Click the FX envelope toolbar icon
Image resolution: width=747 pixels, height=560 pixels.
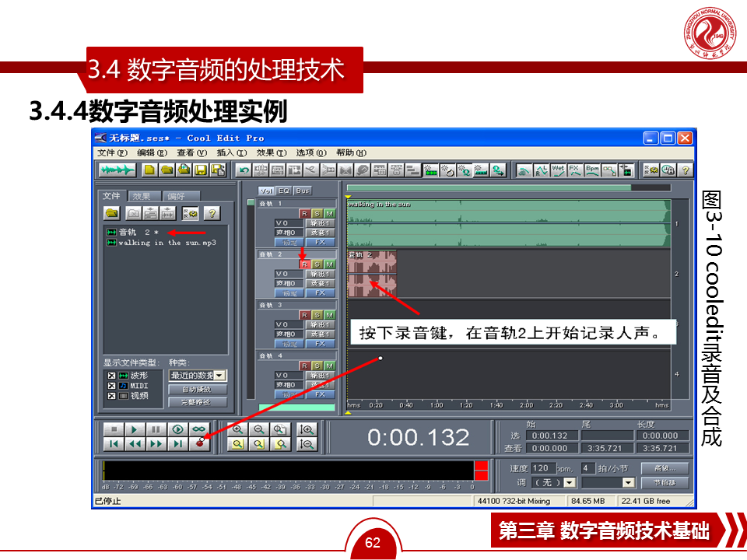[x=574, y=170]
